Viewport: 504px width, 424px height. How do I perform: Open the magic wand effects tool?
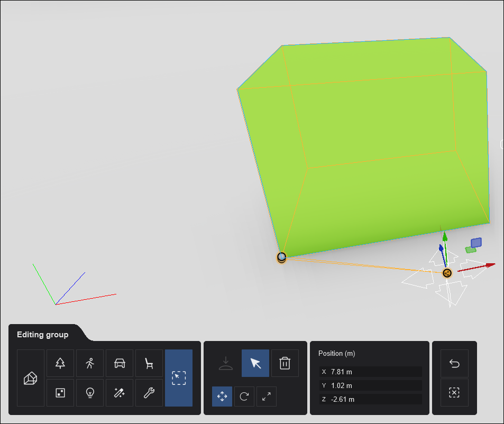point(120,393)
